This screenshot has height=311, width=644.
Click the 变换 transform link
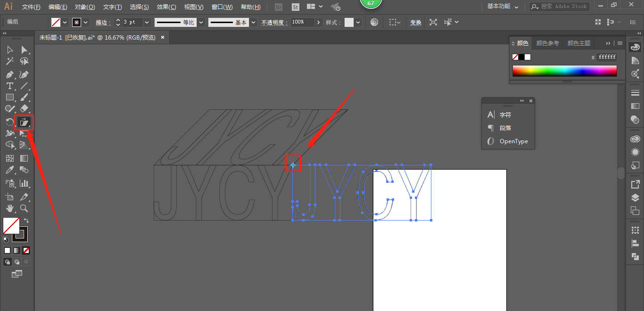415,22
